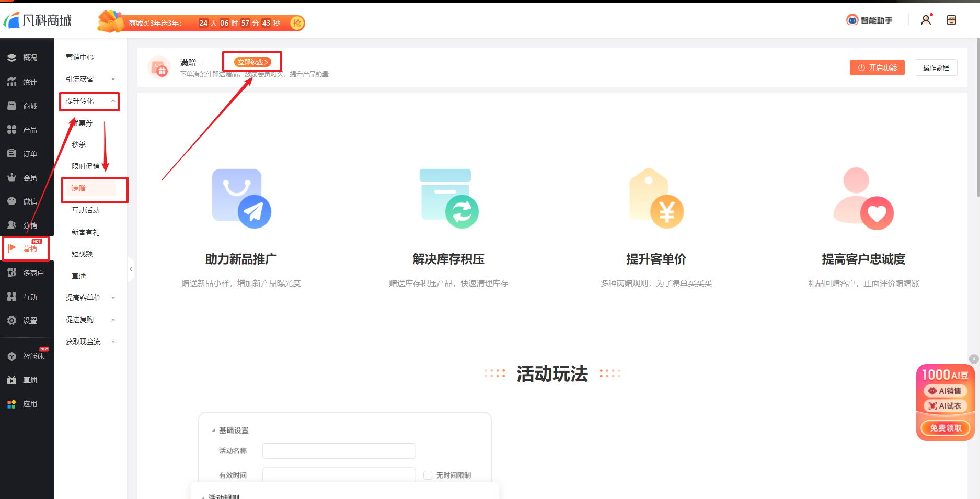Image resolution: width=980 pixels, height=499 pixels.
Task: Open the 智能助手 robot assistant icon
Action: click(x=852, y=20)
